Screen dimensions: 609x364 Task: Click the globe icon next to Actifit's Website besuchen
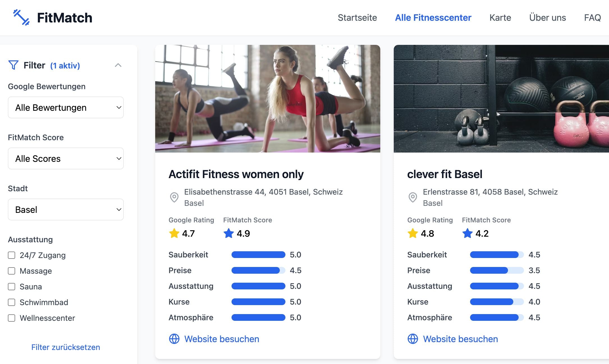(174, 339)
